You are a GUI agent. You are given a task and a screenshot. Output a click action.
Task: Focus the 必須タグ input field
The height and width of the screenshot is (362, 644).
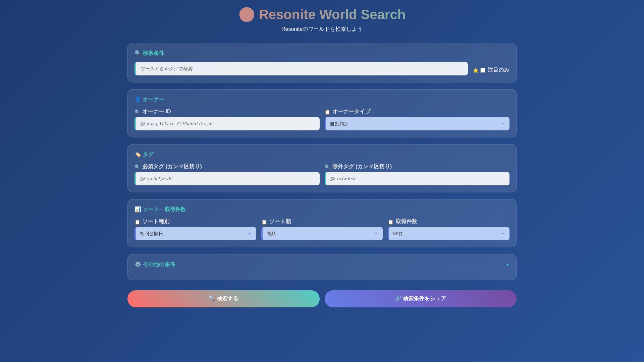(227, 179)
